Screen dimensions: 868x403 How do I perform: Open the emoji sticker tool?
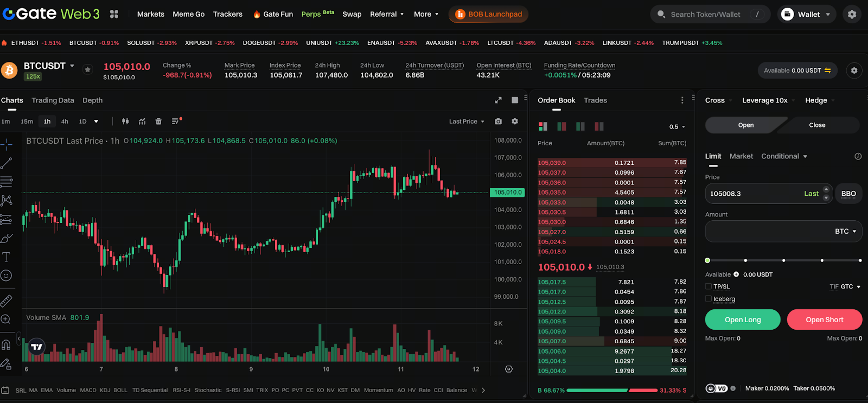(7, 276)
